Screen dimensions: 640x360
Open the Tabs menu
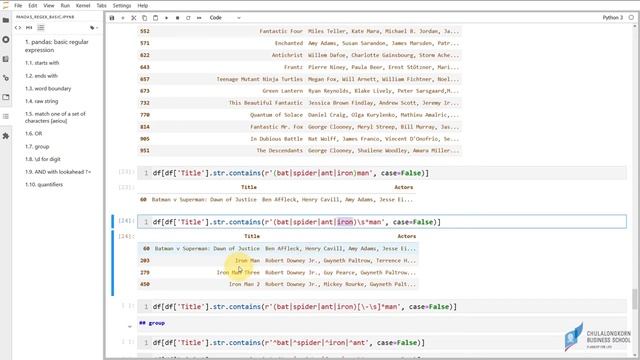(x=101, y=6)
